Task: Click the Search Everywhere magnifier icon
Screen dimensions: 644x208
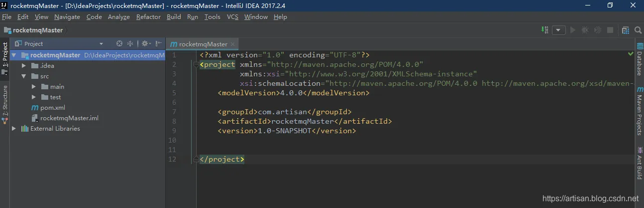Action: 638,30
